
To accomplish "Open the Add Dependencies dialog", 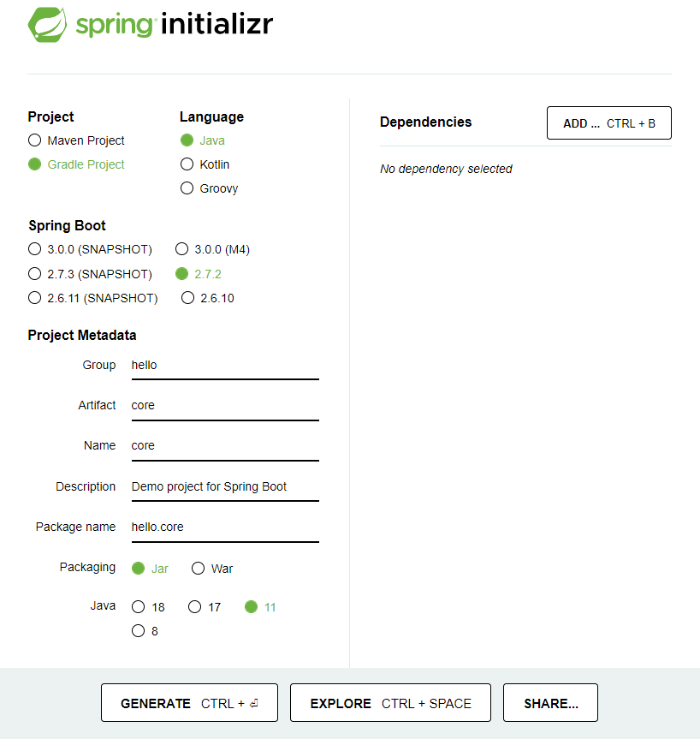I will 609,123.
